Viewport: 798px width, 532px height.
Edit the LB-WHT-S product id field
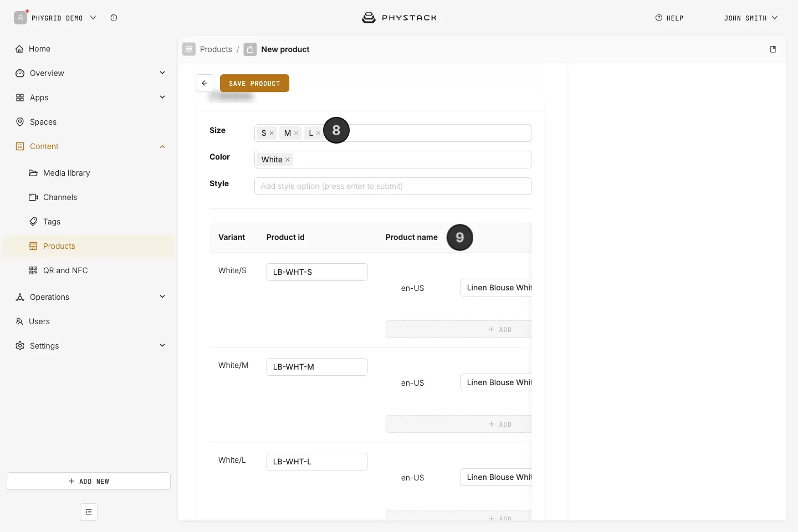coord(317,272)
